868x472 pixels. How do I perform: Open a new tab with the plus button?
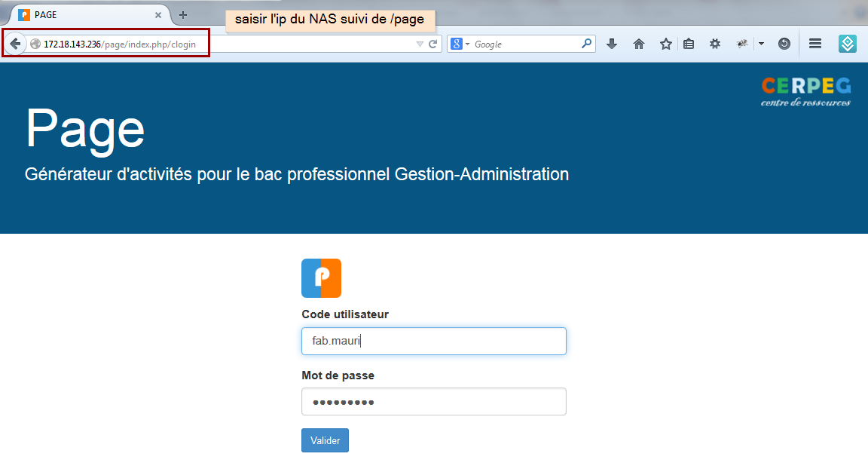coord(183,15)
